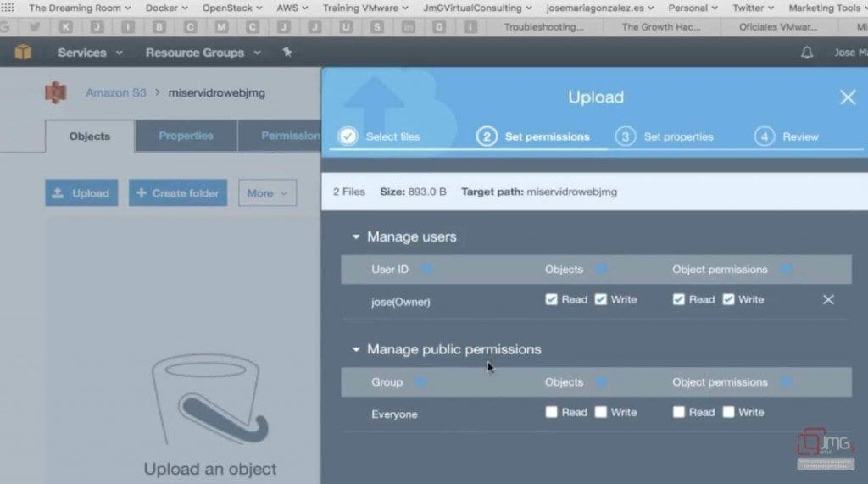Switch to the pinned LinkedIn tab
The height and width of the screenshot is (484, 868).
[x=408, y=26]
